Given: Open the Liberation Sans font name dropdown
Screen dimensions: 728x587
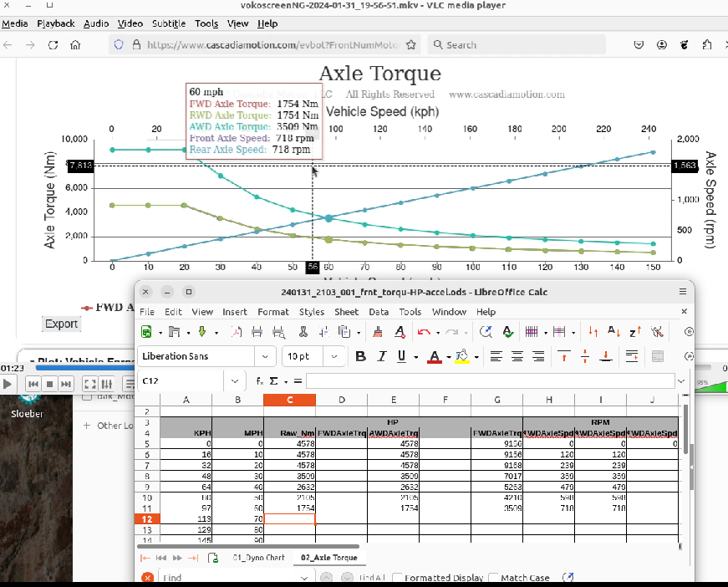Looking at the screenshot, I should (x=265, y=356).
